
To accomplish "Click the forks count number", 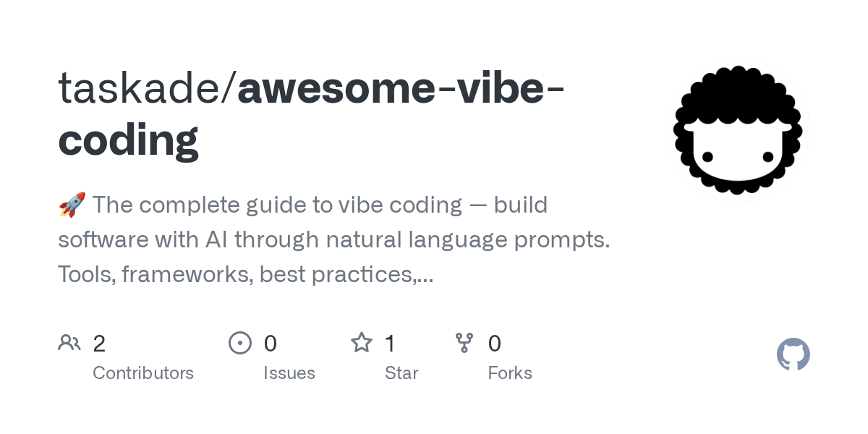I will click(495, 344).
